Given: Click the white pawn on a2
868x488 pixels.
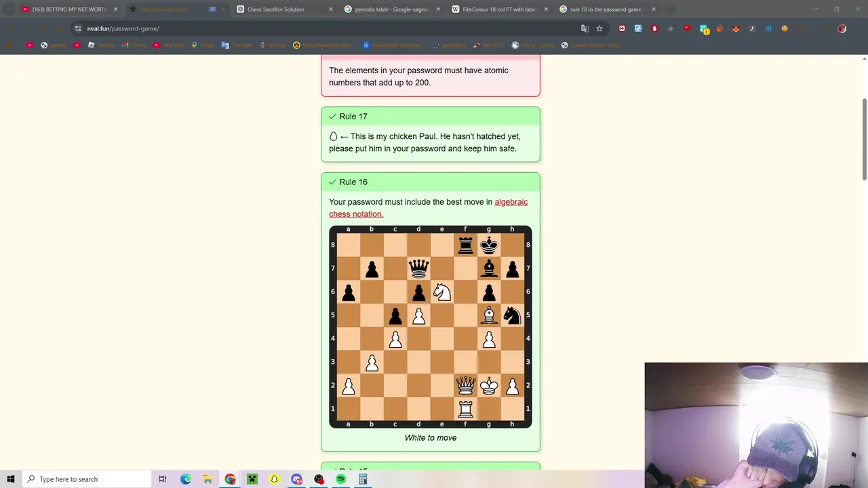Looking at the screenshot, I should tap(349, 386).
